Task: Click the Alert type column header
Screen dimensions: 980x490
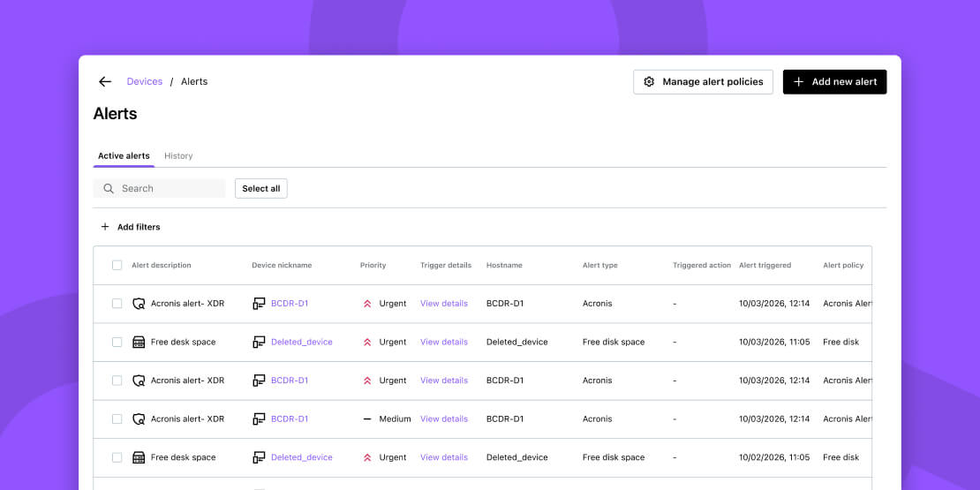Action: coord(600,265)
